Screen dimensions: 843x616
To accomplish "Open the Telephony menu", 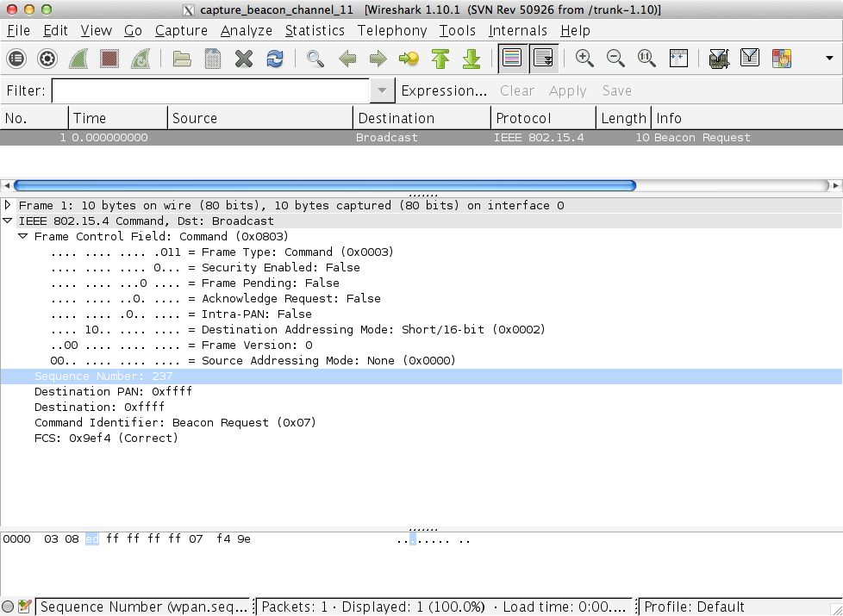I will click(392, 31).
